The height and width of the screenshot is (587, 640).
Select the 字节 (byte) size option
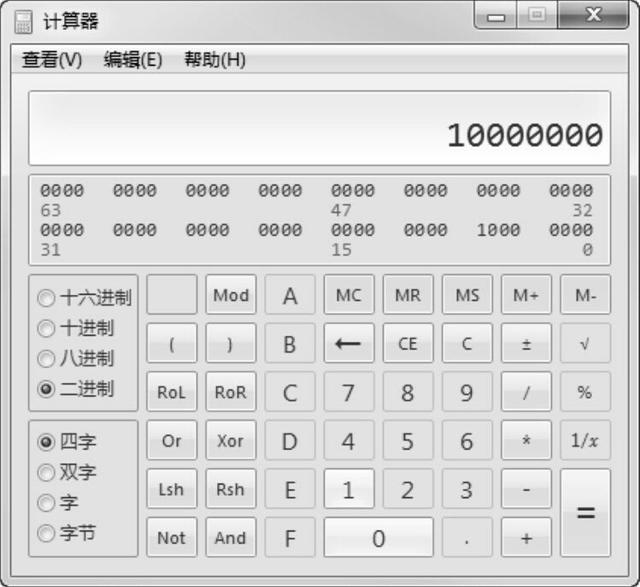click(x=46, y=534)
